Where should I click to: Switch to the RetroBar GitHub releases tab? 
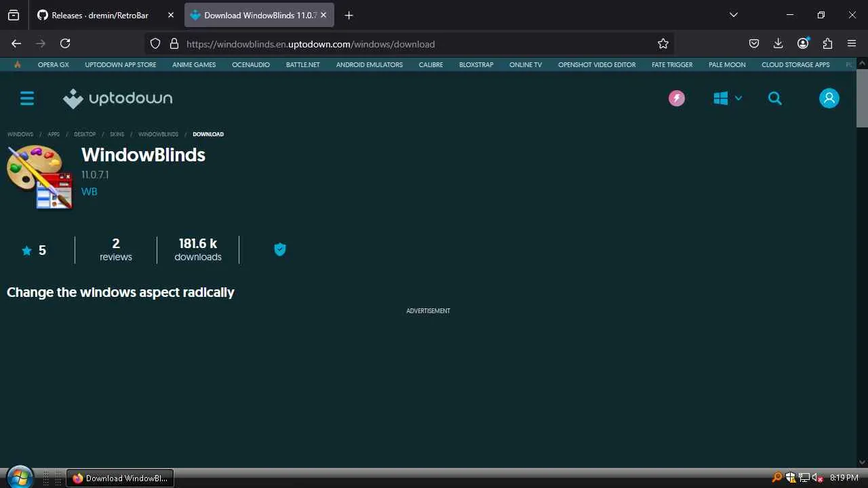[100, 15]
